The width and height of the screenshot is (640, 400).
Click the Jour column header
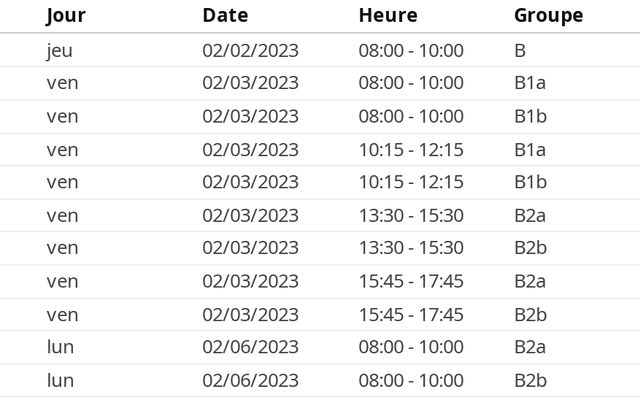point(66,15)
